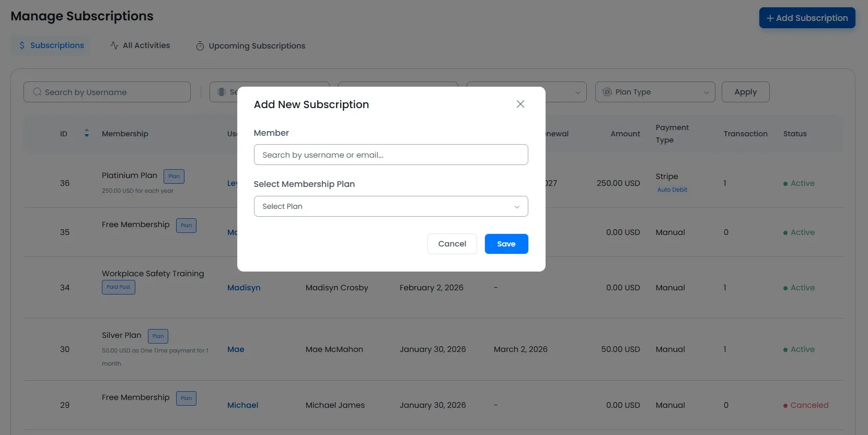Click the Status column header
The height and width of the screenshot is (435, 868).
point(795,134)
